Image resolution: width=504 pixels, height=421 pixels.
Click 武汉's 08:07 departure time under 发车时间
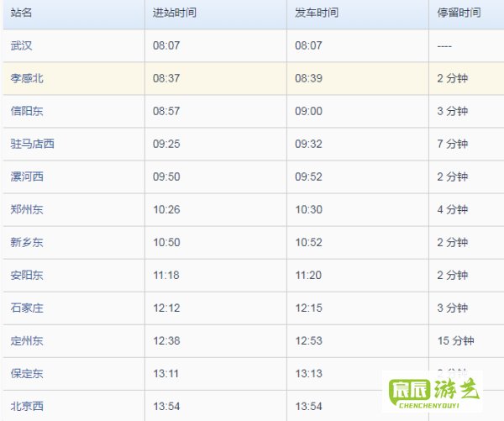click(x=308, y=45)
